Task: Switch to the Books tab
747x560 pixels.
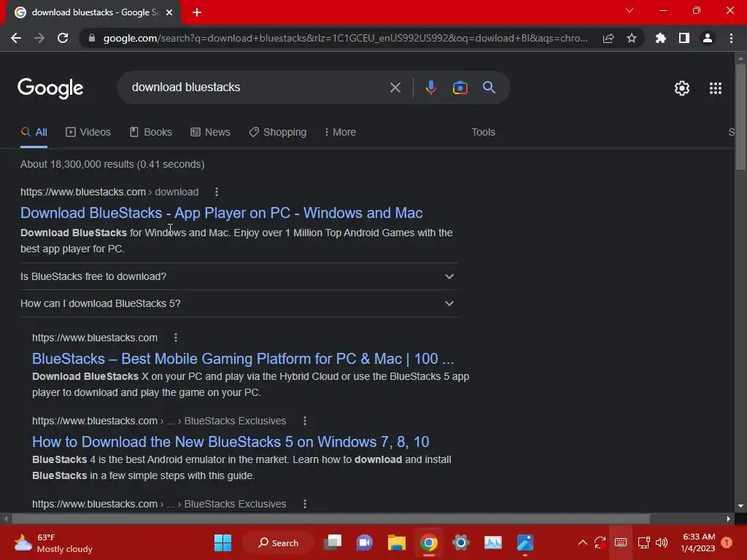Action: (x=151, y=133)
